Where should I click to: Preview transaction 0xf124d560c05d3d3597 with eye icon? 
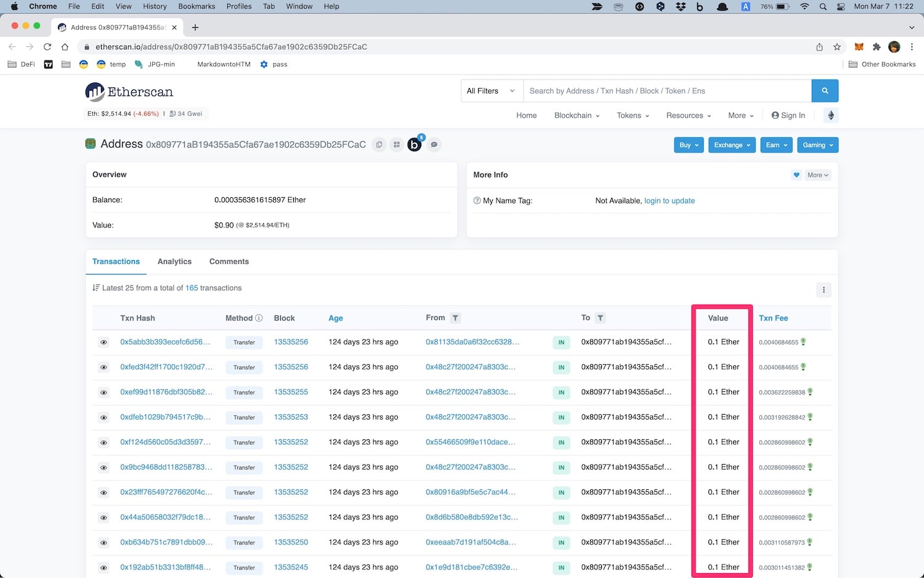(103, 442)
